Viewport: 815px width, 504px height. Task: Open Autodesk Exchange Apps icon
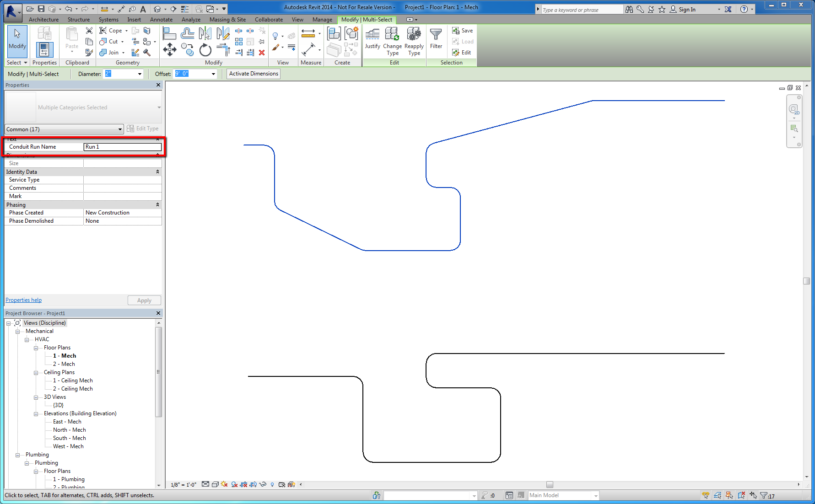pos(728,9)
